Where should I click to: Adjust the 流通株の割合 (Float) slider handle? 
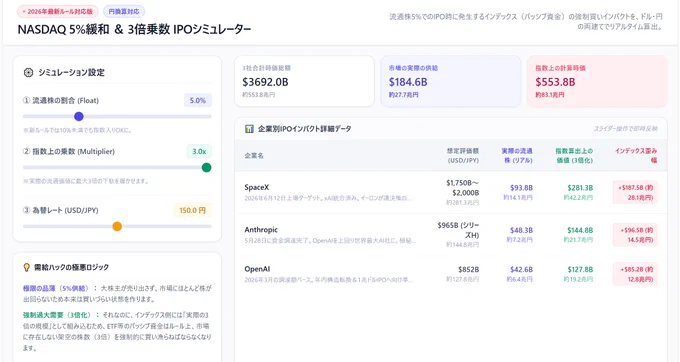(78, 116)
